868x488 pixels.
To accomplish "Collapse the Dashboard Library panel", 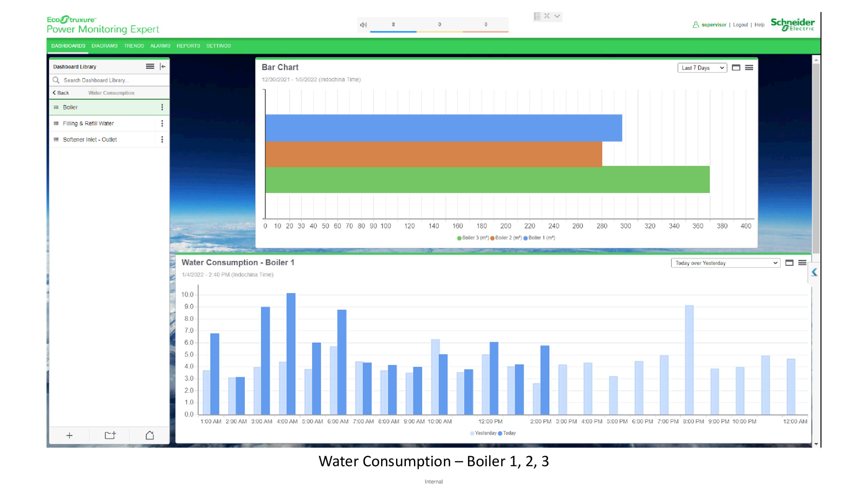I will click(163, 66).
